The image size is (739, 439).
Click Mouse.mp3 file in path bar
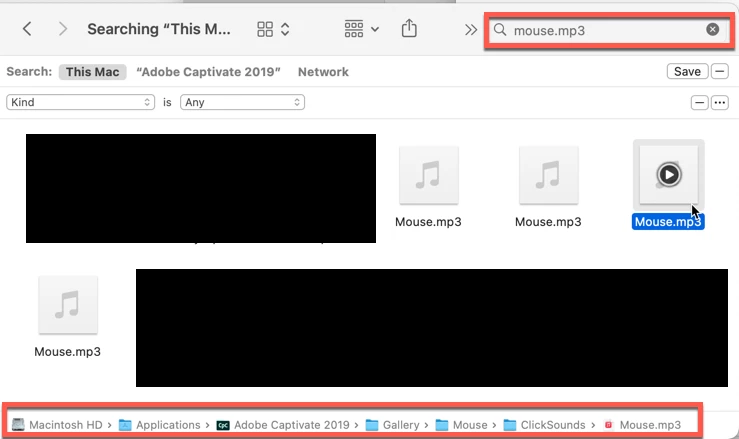pyautogui.click(x=642, y=425)
